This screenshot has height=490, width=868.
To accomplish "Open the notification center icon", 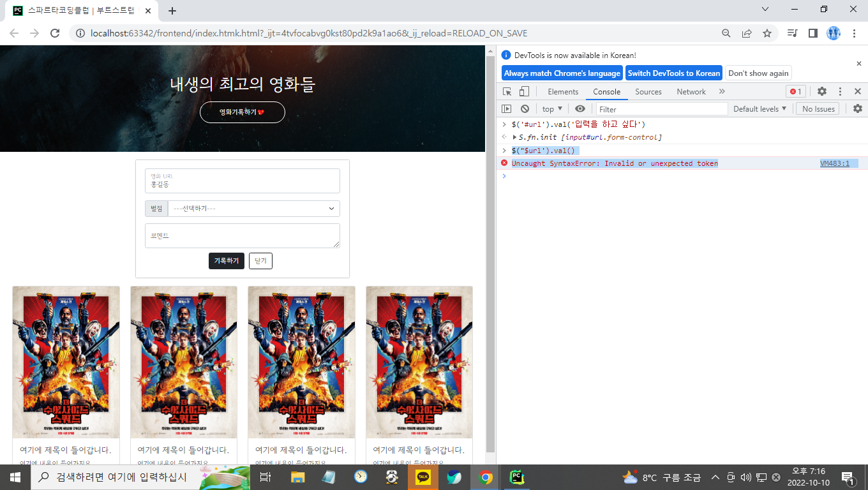I will coord(848,477).
